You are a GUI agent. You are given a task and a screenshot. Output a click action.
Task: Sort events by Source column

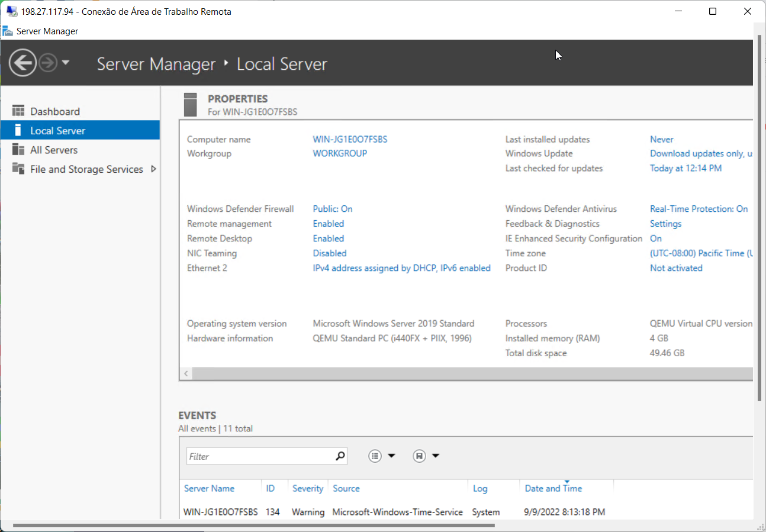(346, 488)
